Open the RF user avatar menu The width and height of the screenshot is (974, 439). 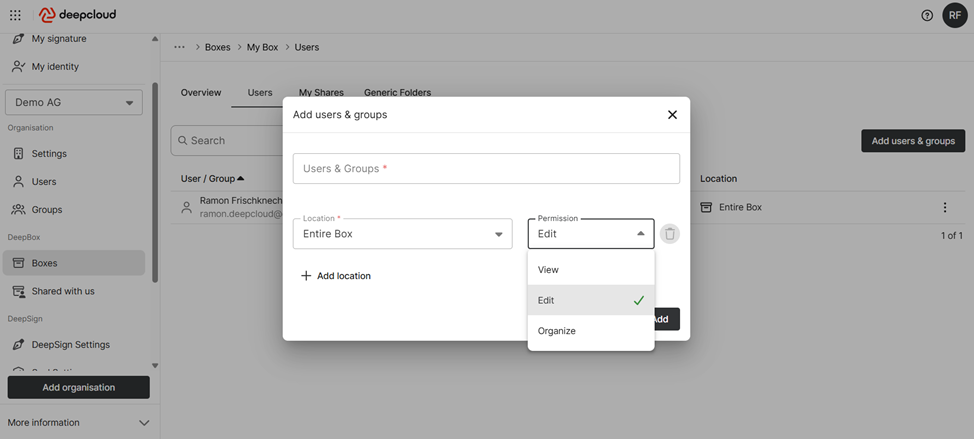point(954,15)
